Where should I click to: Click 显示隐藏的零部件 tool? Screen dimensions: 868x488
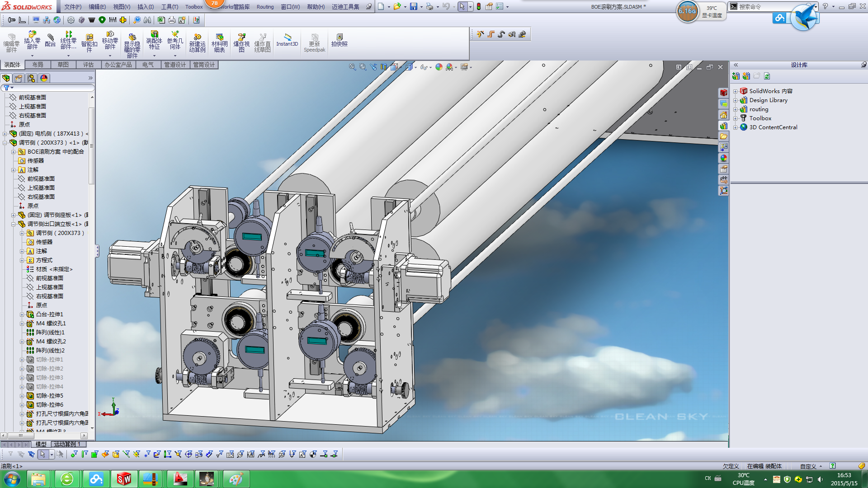(132, 45)
